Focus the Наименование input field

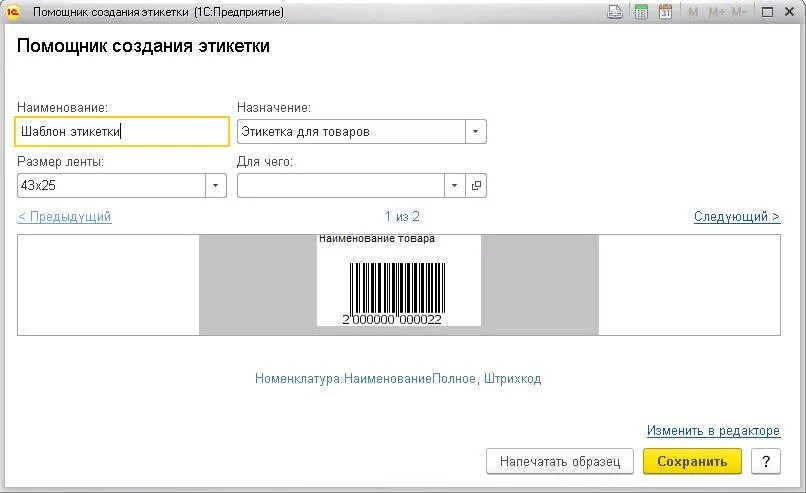pyautogui.click(x=122, y=132)
